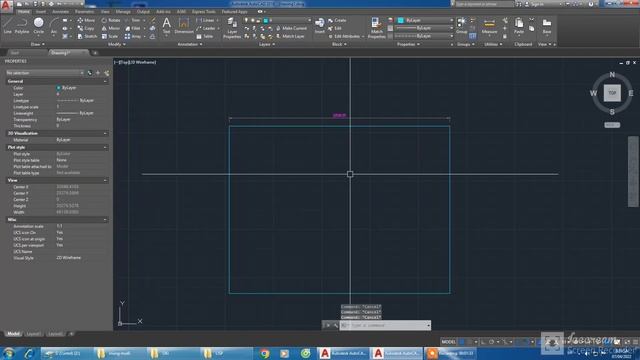640x360 pixels.
Task: Open the Start file tab
Action: [x=15, y=53]
